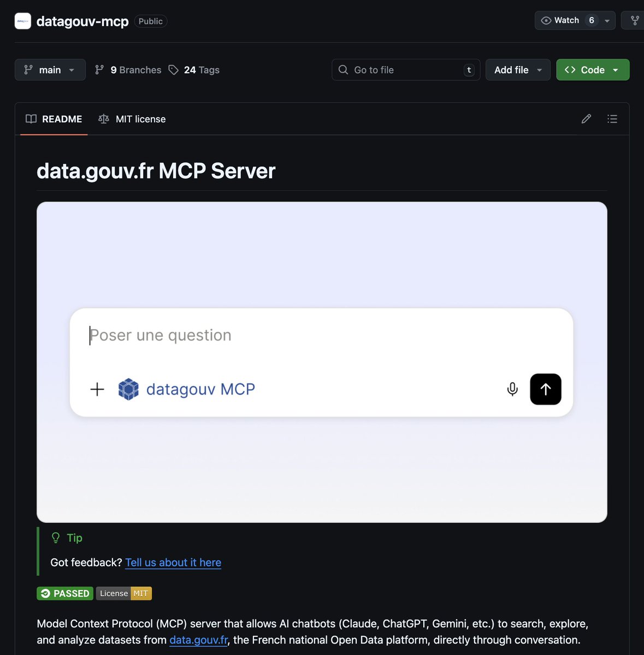
Task: Click the plus icon in demo image
Action: (97, 389)
